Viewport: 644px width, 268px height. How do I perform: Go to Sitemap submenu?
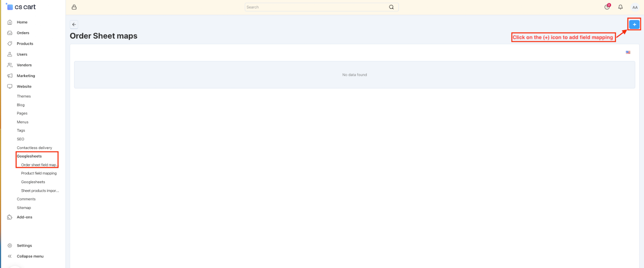click(24, 208)
